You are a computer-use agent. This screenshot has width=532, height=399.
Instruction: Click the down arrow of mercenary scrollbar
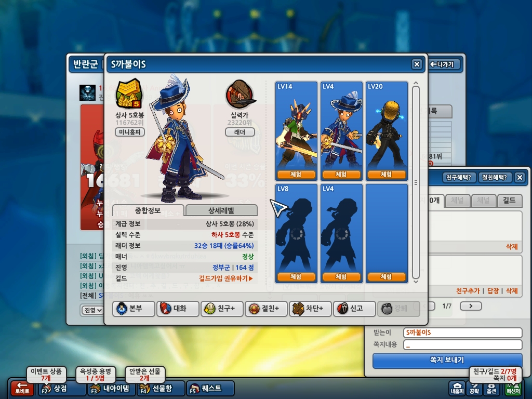tap(416, 282)
